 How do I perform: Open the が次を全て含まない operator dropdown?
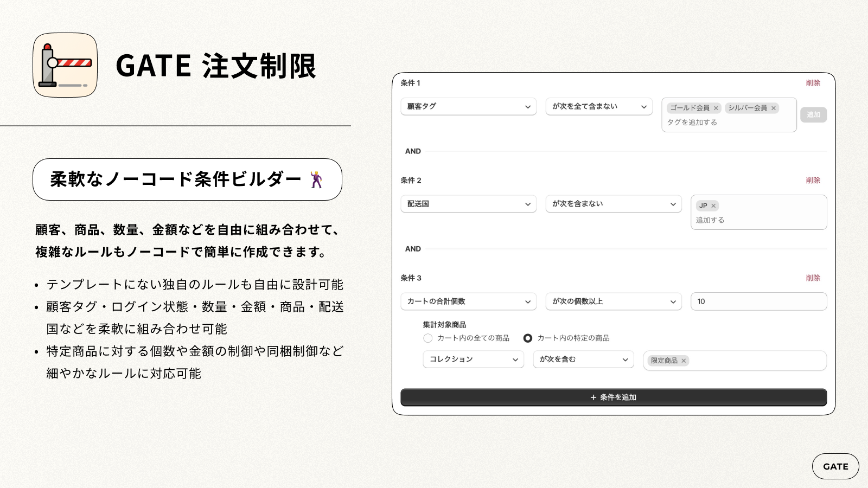pos(599,106)
